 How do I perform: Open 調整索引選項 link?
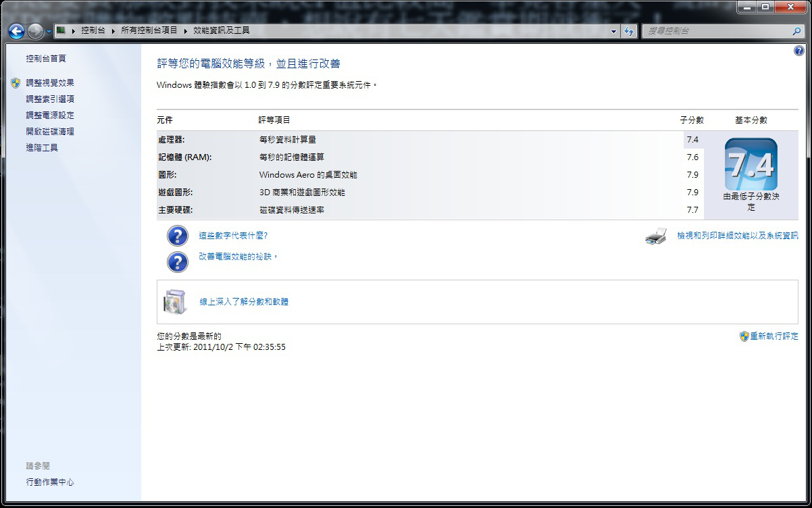pos(50,99)
